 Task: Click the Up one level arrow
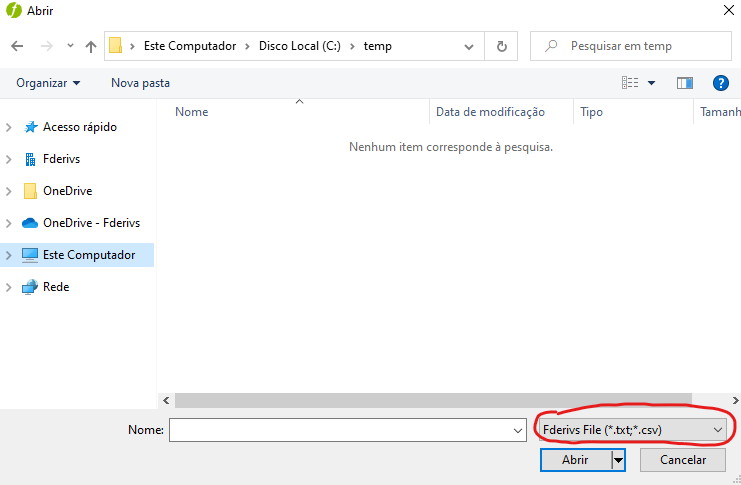coord(91,46)
